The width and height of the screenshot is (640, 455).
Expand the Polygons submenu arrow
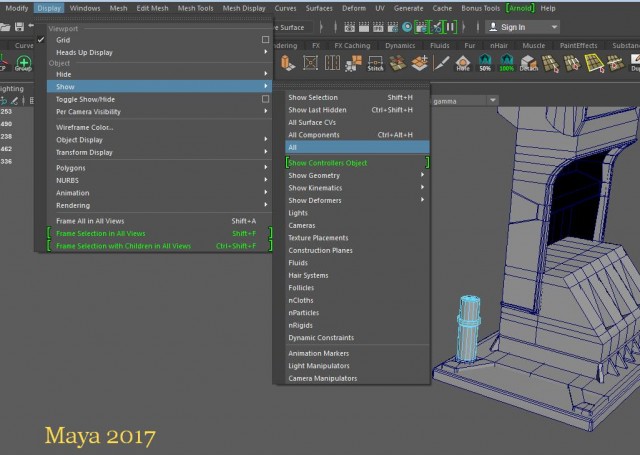coord(266,167)
